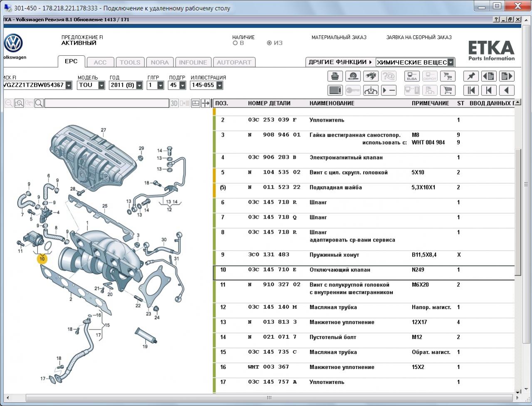This screenshot has height=406, width=532.
Task: Select the zoom-region magnifier tool
Action: pos(19,103)
